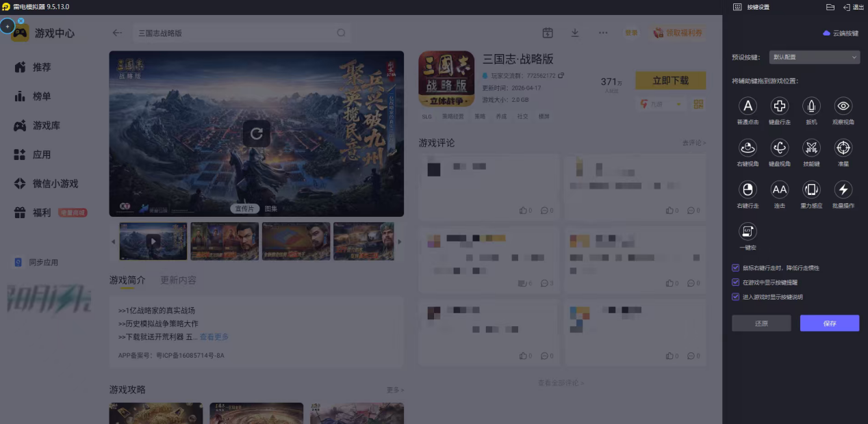Open 云端按键 cloud key configs
868x424 pixels.
click(841, 33)
